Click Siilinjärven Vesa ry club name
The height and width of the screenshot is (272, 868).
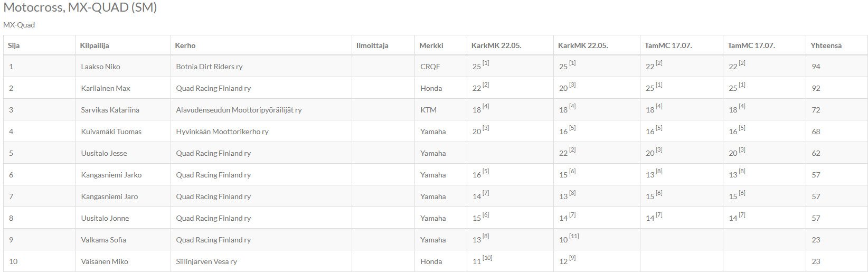(206, 261)
